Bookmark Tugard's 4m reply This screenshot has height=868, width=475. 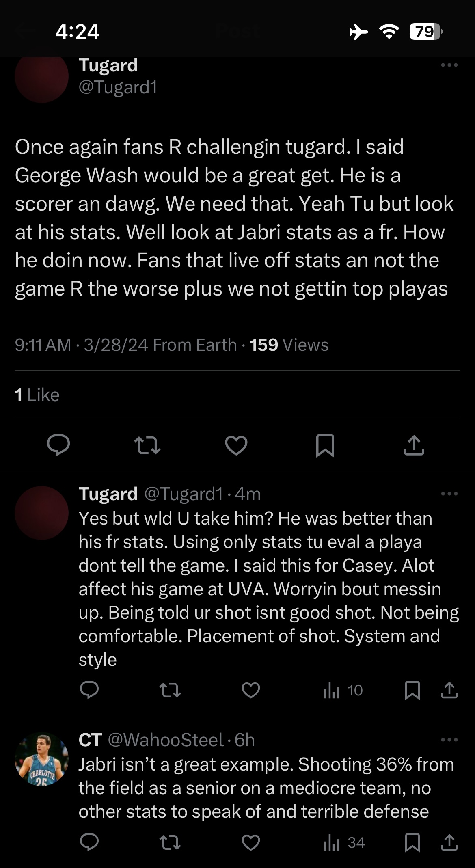(x=412, y=690)
